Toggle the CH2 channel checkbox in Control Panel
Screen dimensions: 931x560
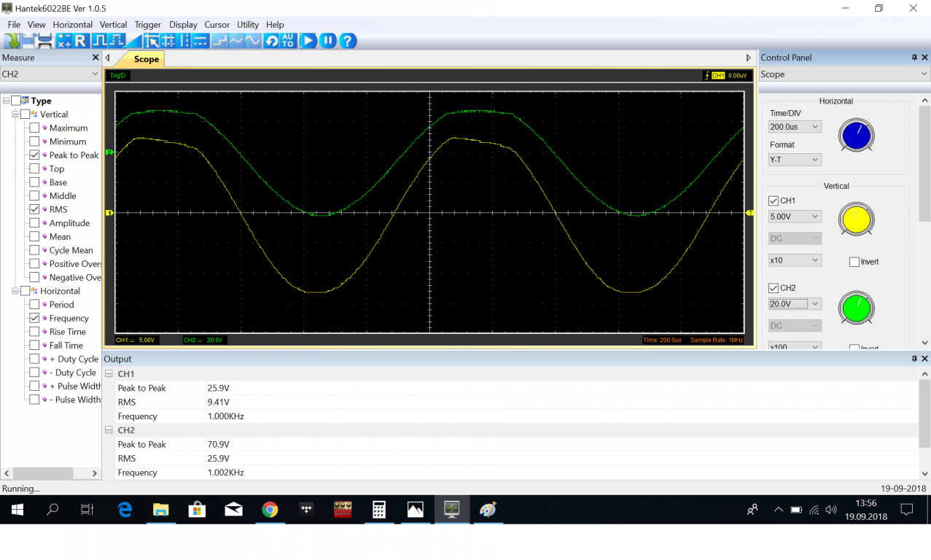click(774, 288)
